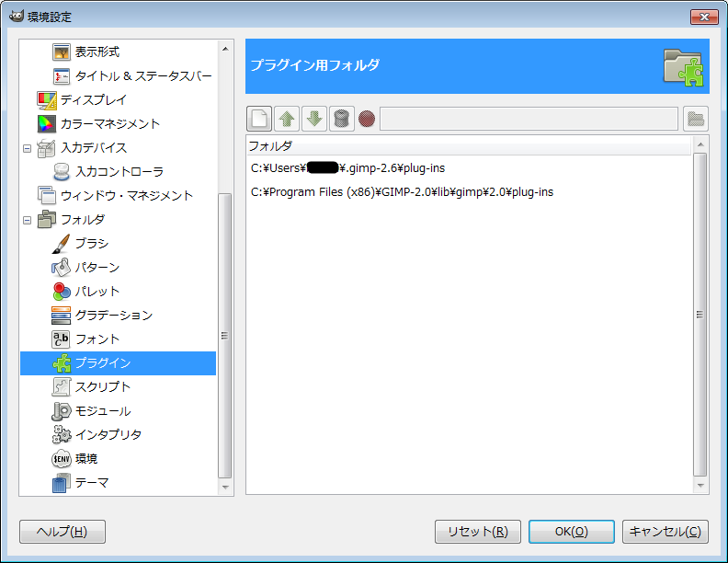Click the gears icon beside インタプリタ
Image resolution: width=728 pixels, height=563 pixels.
(62, 435)
